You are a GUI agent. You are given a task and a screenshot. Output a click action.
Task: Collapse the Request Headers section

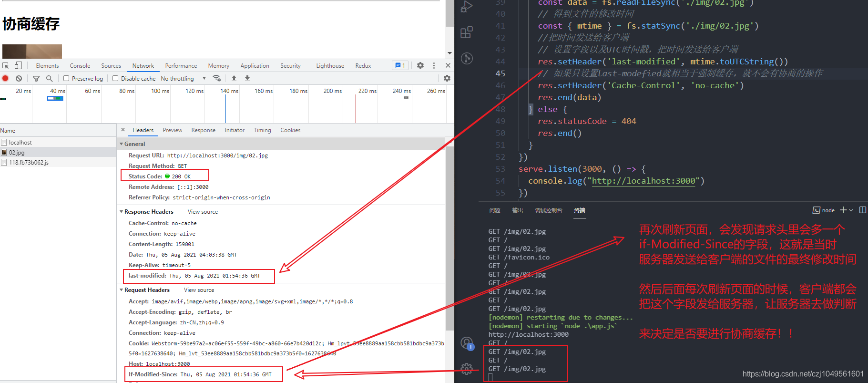pos(122,290)
